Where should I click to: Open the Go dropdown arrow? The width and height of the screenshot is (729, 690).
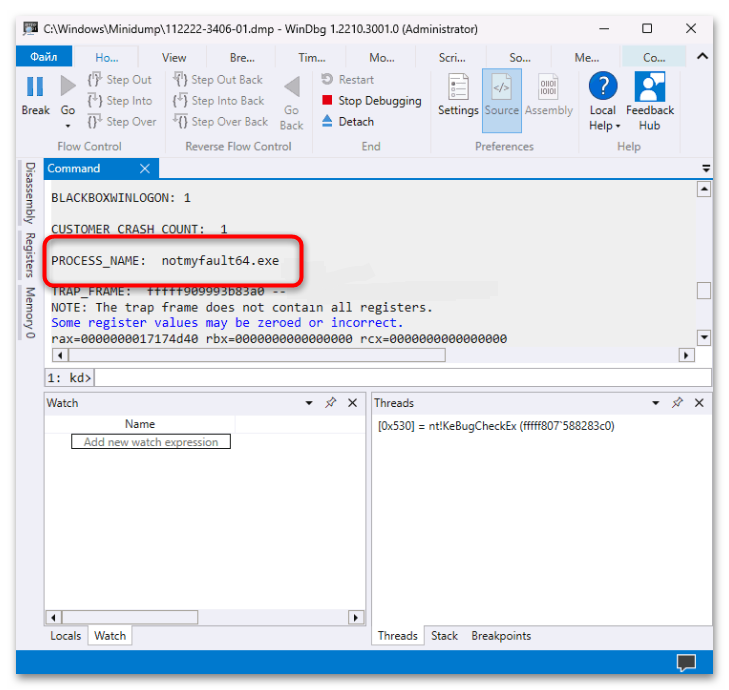68,126
